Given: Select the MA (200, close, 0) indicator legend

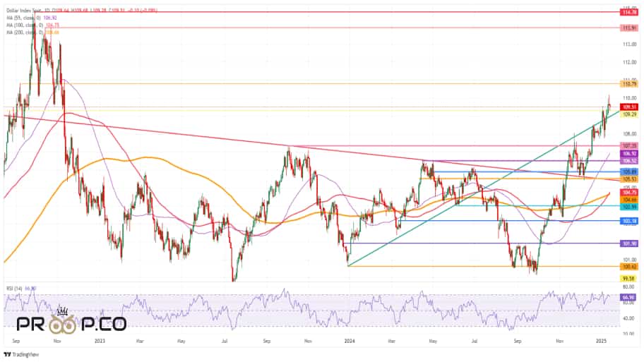Looking at the screenshot, I should [x=25, y=32].
